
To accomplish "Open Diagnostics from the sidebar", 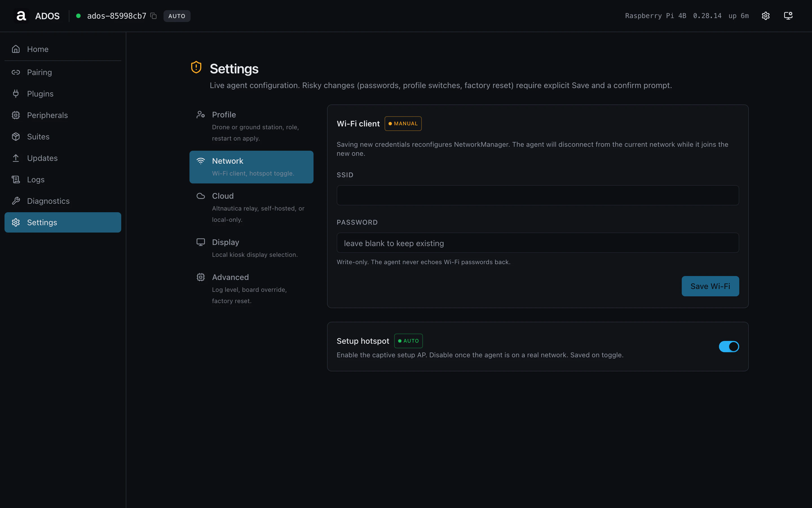I will pyautogui.click(x=63, y=201).
